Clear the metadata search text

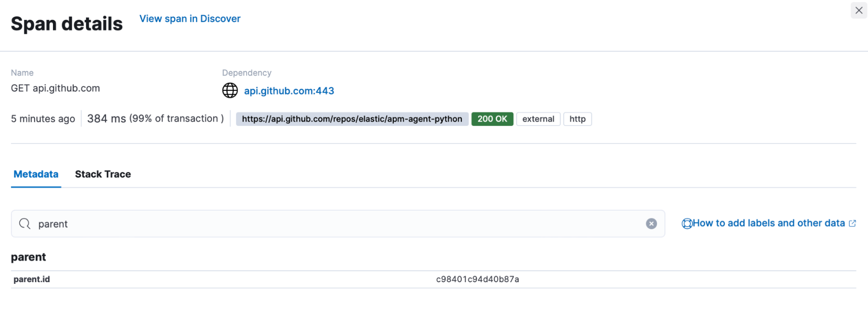pos(651,224)
